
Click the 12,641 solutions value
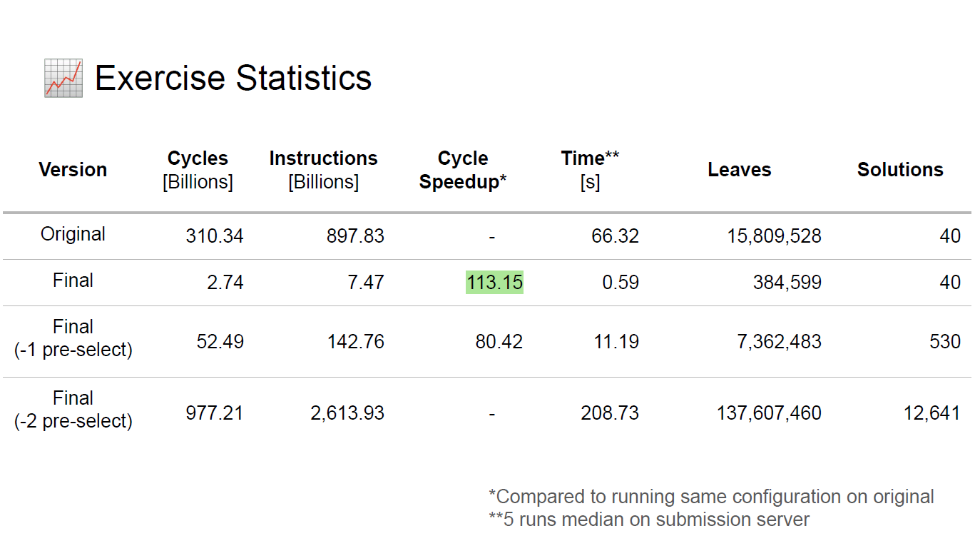(x=931, y=413)
